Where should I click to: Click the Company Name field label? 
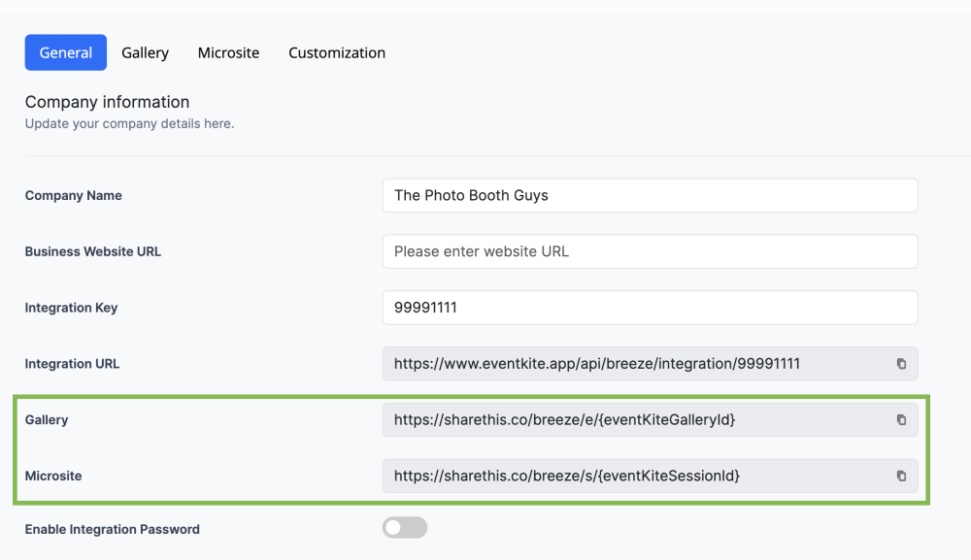pyautogui.click(x=74, y=195)
